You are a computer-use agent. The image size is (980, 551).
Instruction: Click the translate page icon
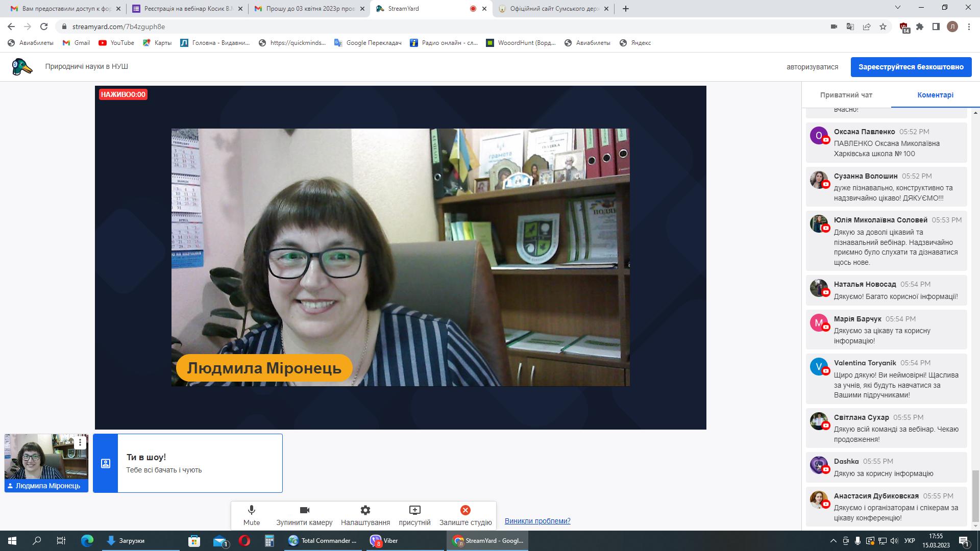coord(850,27)
